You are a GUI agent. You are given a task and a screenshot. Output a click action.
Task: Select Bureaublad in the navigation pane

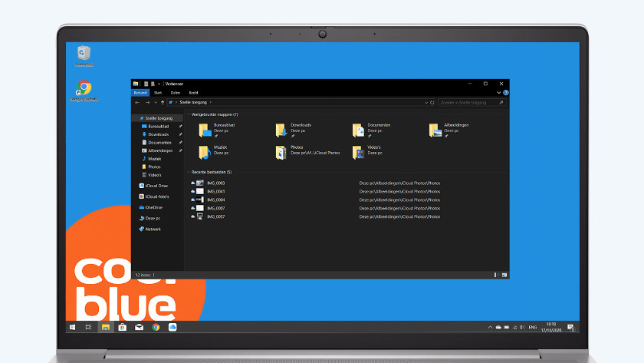158,127
